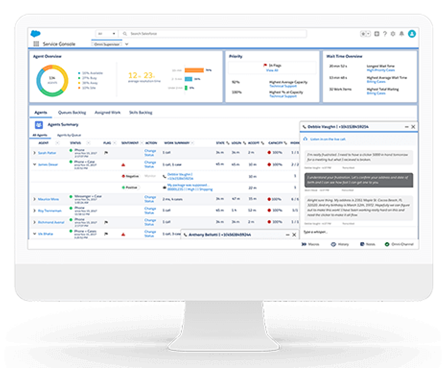Switch to the Agents tab
The image size is (443, 376).
click(41, 113)
